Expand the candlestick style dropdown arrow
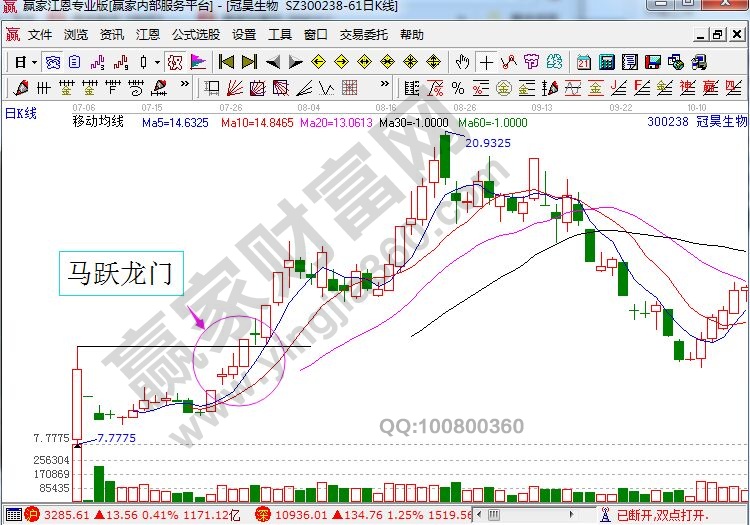 [x=157, y=62]
